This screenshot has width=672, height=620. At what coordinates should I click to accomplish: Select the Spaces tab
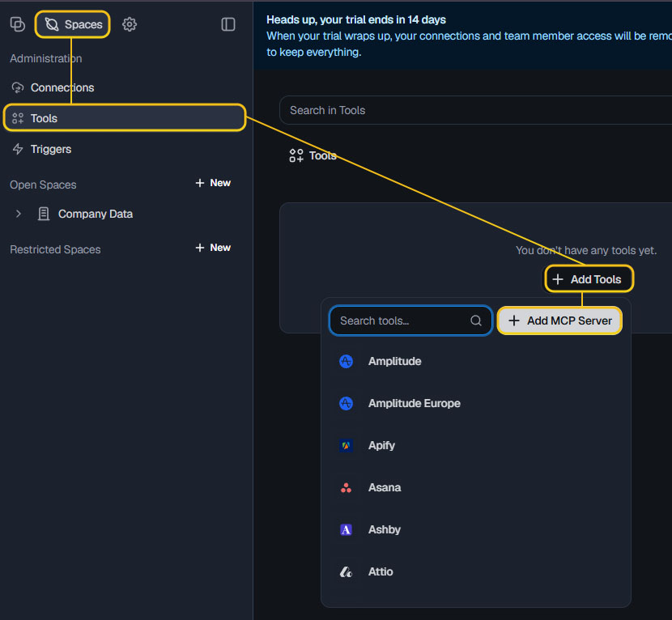[x=72, y=24]
